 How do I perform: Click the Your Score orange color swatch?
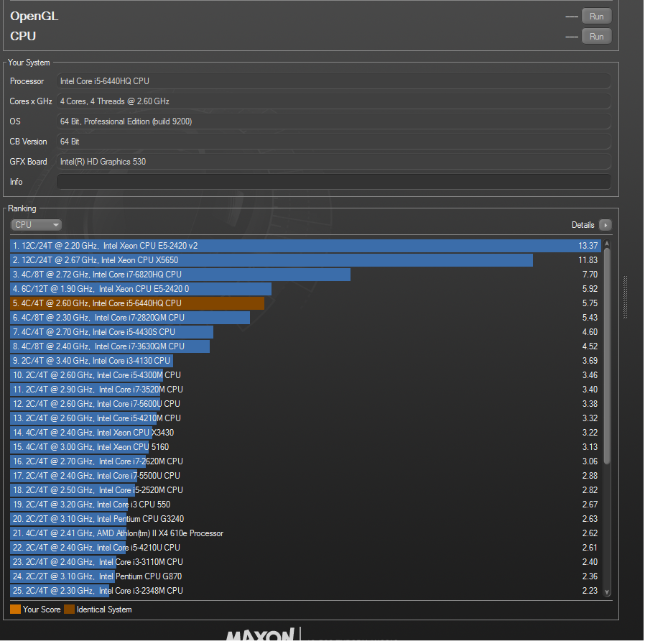[x=15, y=609]
